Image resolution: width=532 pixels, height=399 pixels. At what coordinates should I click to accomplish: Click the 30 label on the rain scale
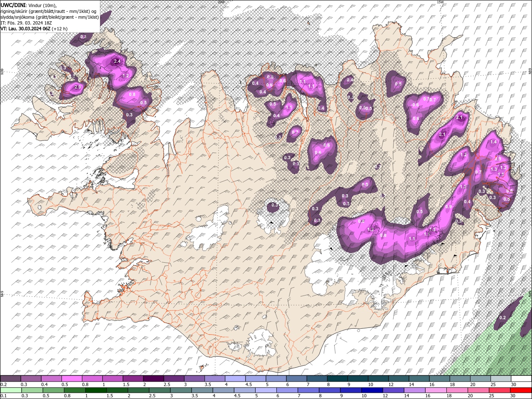(x=512, y=396)
